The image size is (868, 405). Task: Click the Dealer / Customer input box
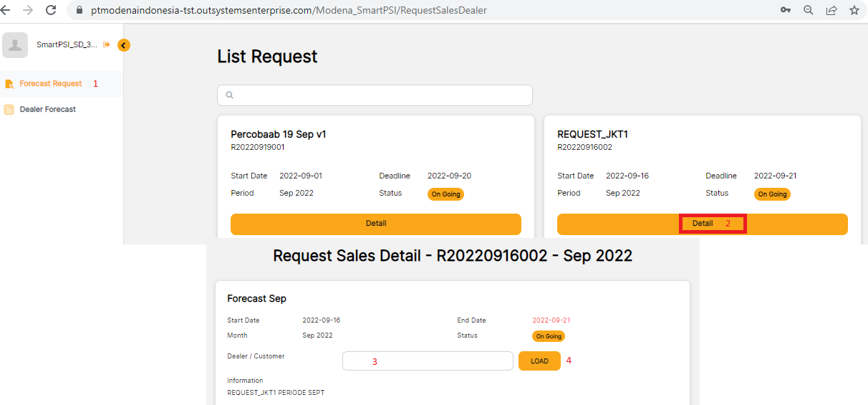[428, 361]
